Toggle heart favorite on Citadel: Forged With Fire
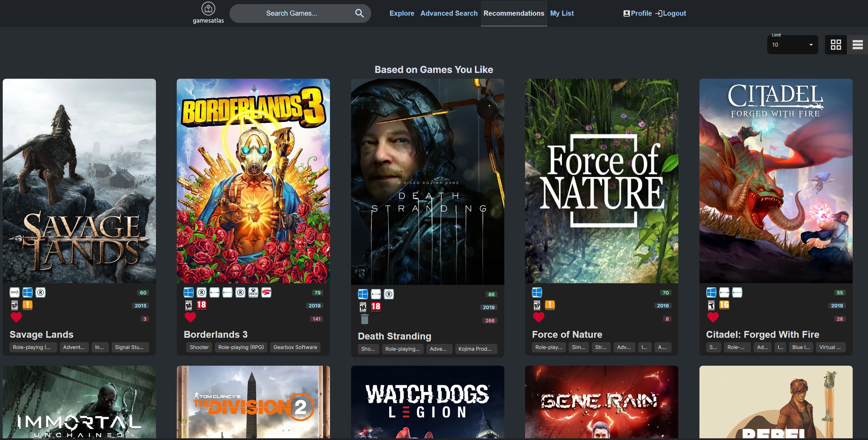Image resolution: width=868 pixels, height=440 pixels. tap(713, 317)
